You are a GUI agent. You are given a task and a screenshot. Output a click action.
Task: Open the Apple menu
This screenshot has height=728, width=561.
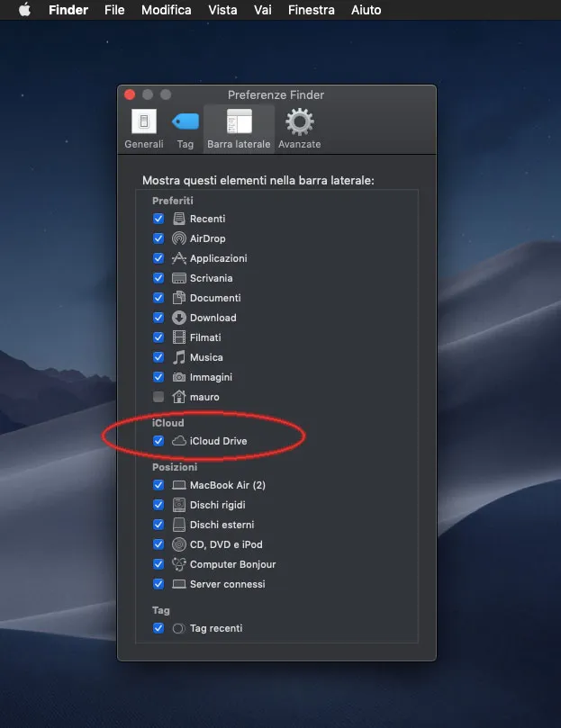coord(24,9)
